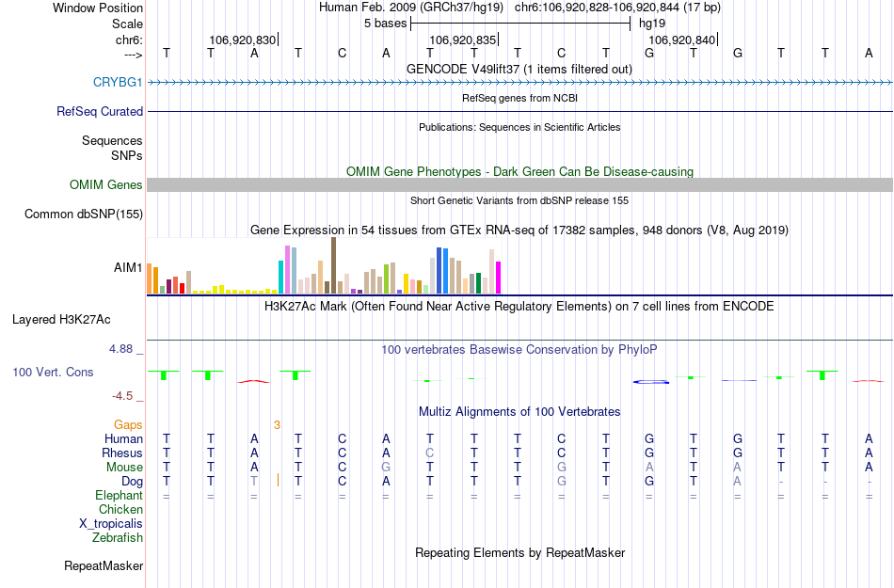Click the orange gap count '3'
Screen dimensions: 894x588
point(277,425)
